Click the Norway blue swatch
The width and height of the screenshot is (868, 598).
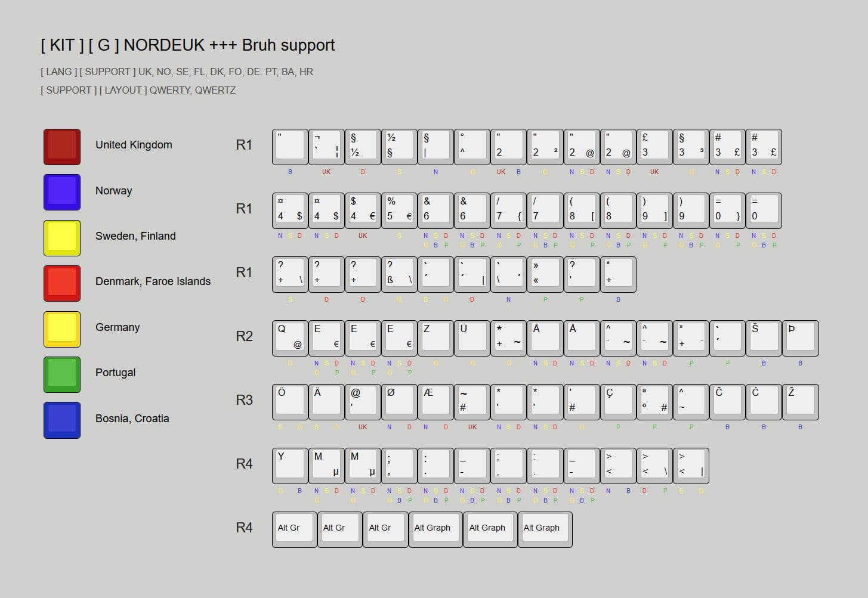click(x=61, y=192)
